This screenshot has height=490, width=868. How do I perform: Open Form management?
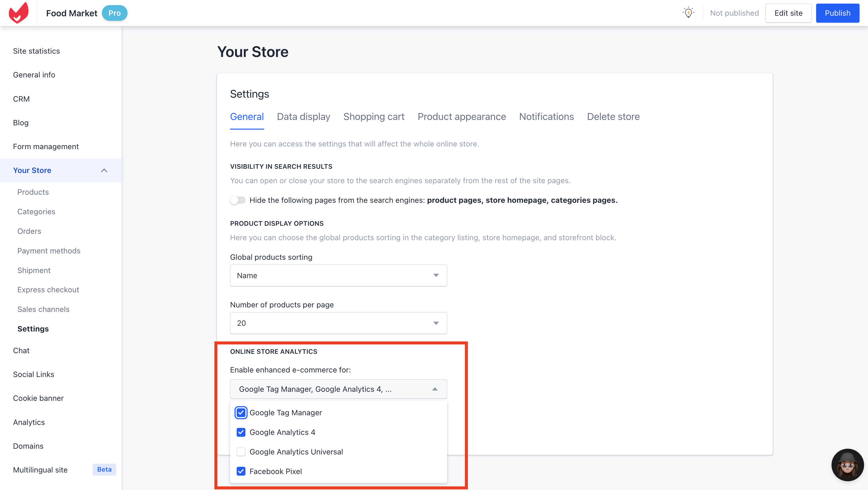[x=46, y=146]
